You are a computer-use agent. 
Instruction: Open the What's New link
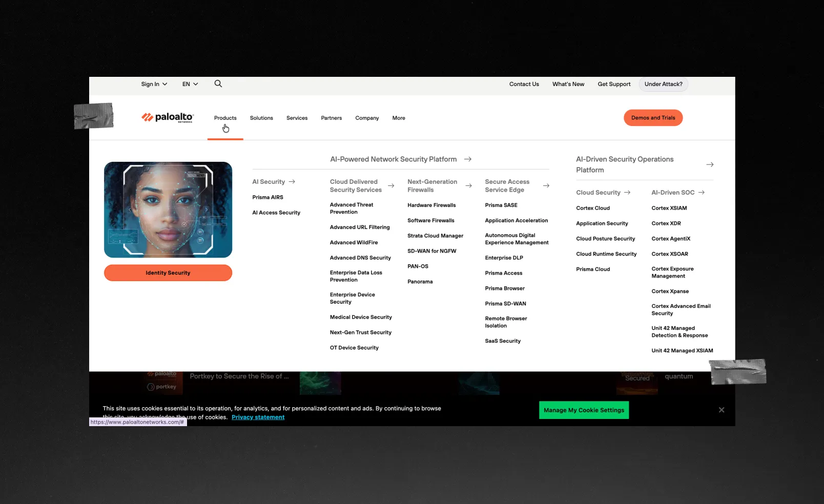click(x=568, y=84)
